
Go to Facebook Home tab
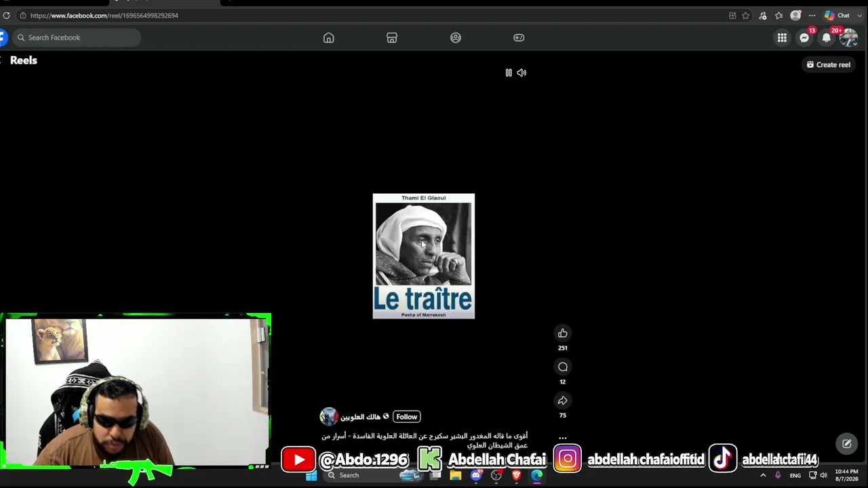(329, 38)
